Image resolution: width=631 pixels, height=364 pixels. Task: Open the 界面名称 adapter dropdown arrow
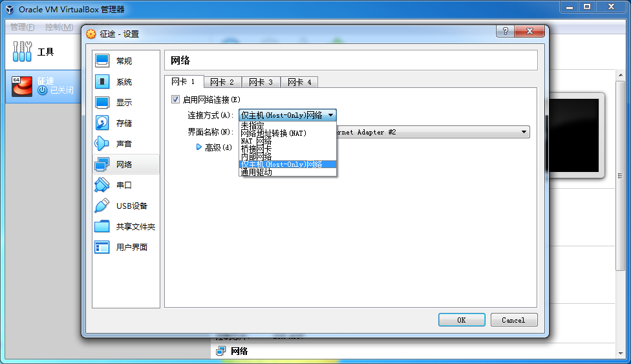pyautogui.click(x=524, y=132)
